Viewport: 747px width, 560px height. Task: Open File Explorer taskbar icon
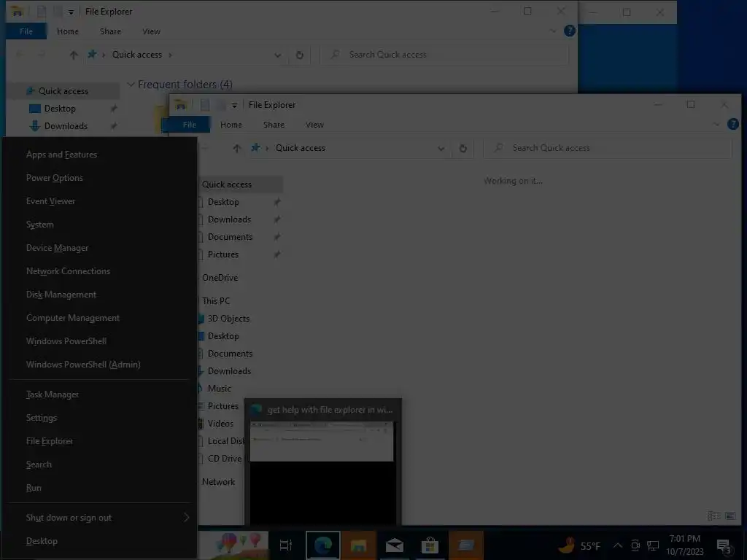pos(358,545)
